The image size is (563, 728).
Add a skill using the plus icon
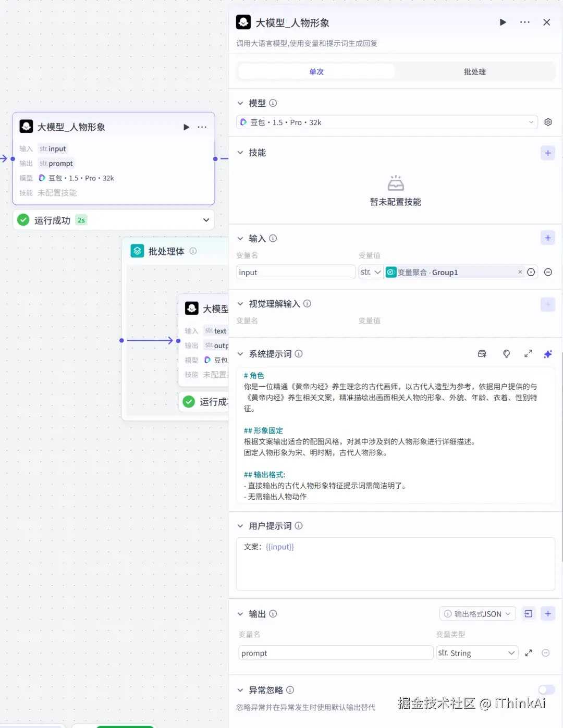(x=548, y=153)
